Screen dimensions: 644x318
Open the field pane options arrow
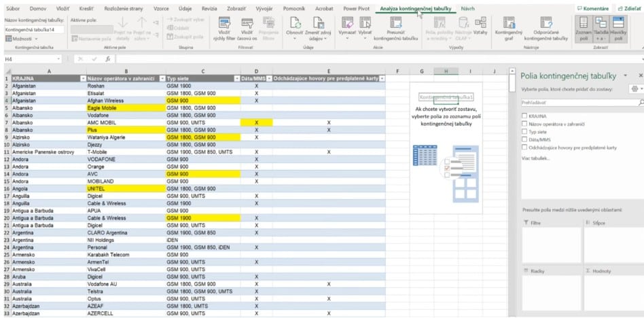click(x=626, y=75)
